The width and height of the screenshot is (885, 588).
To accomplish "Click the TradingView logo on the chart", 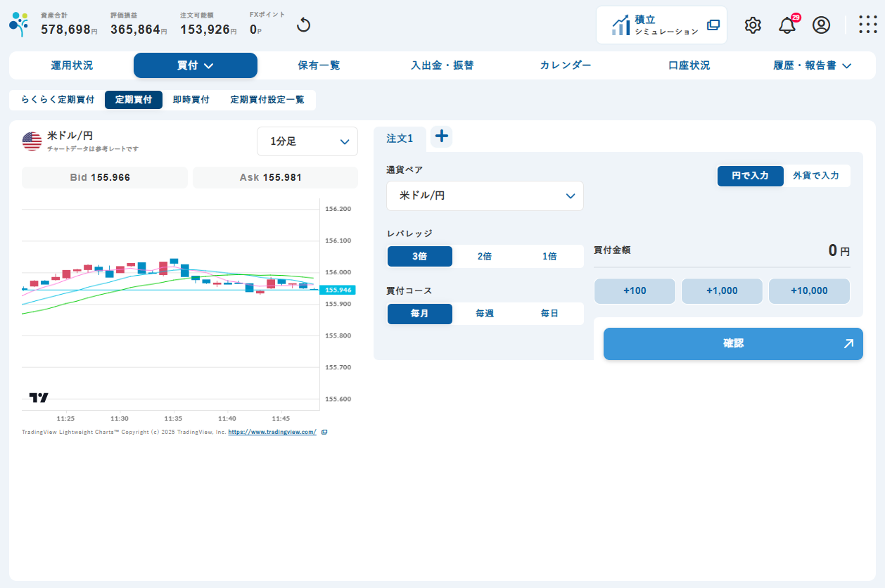I will tap(39, 397).
